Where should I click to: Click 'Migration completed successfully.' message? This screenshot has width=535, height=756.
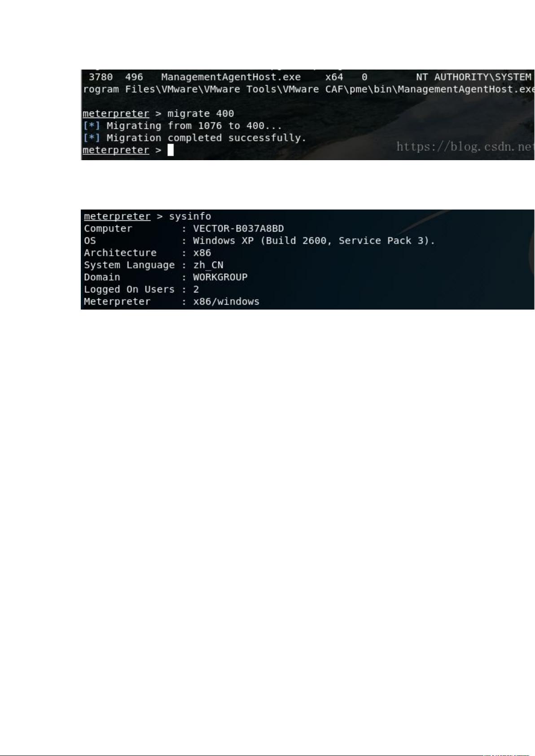207,138
